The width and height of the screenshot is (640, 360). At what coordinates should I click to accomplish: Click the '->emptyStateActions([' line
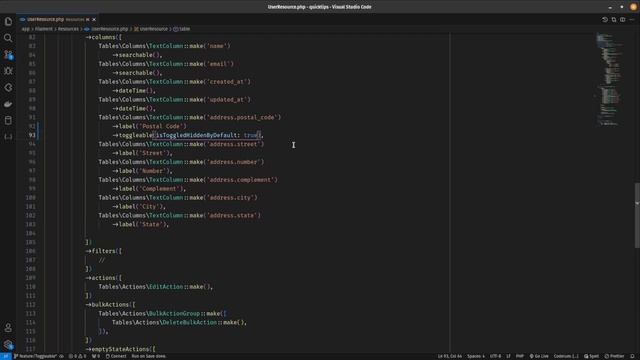120,349
